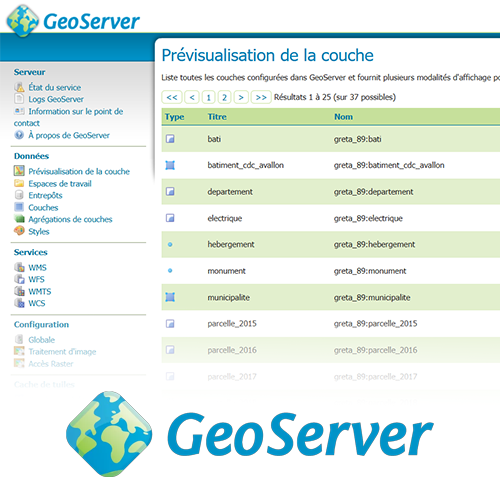Viewport: 500px width, 500px height.
Task: Open the Logs GeoServer link
Action: (x=56, y=99)
